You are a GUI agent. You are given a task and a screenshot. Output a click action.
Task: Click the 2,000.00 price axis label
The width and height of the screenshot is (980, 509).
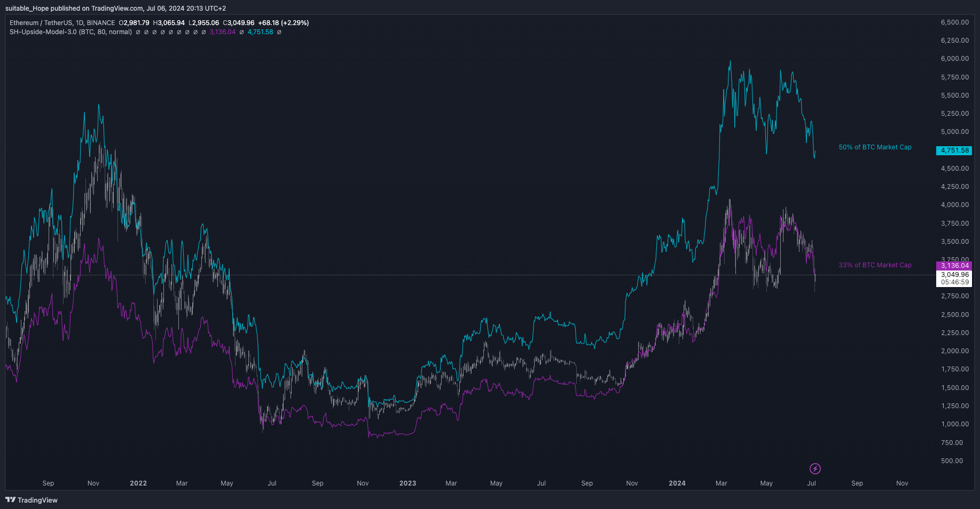point(955,351)
